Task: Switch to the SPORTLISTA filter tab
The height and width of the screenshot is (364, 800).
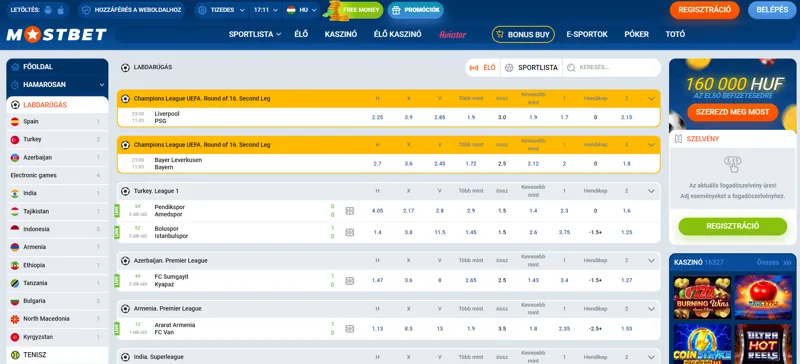Action: pos(532,67)
